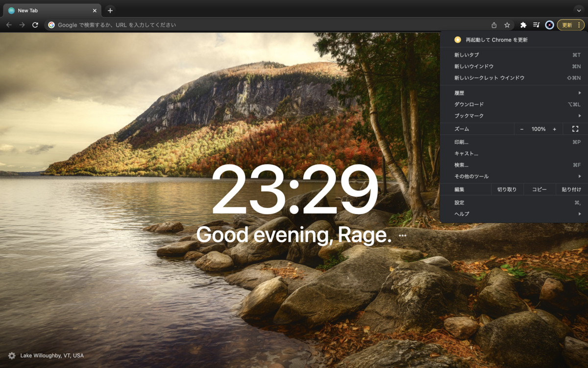Open the profile avatar icon

click(550, 25)
